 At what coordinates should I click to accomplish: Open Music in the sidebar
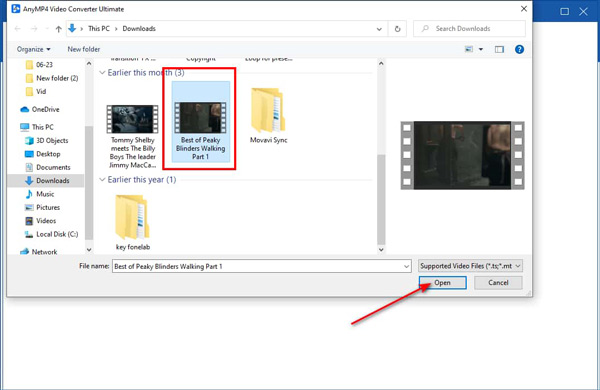(40, 194)
